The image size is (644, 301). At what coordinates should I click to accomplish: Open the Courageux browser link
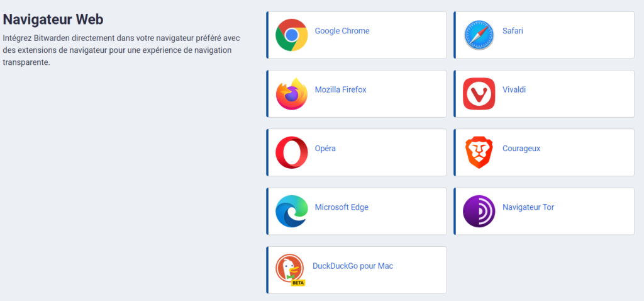pos(521,149)
